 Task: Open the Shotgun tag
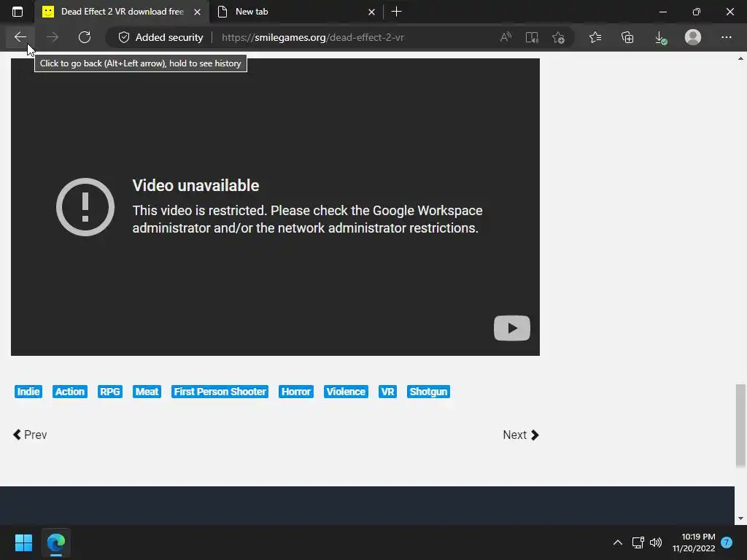tap(428, 392)
